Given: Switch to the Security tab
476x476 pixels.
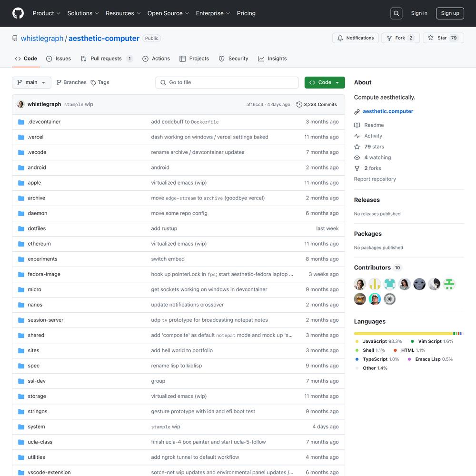Looking at the screenshot, I should [x=233, y=59].
